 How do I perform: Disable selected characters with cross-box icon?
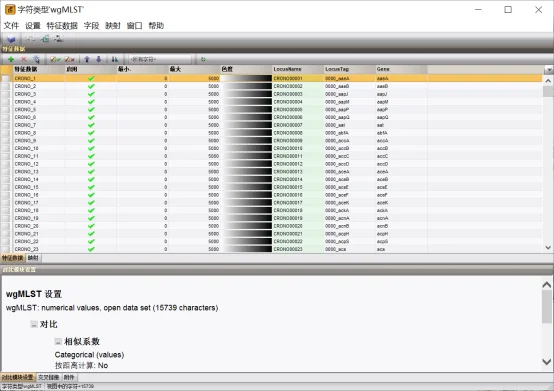[70, 59]
